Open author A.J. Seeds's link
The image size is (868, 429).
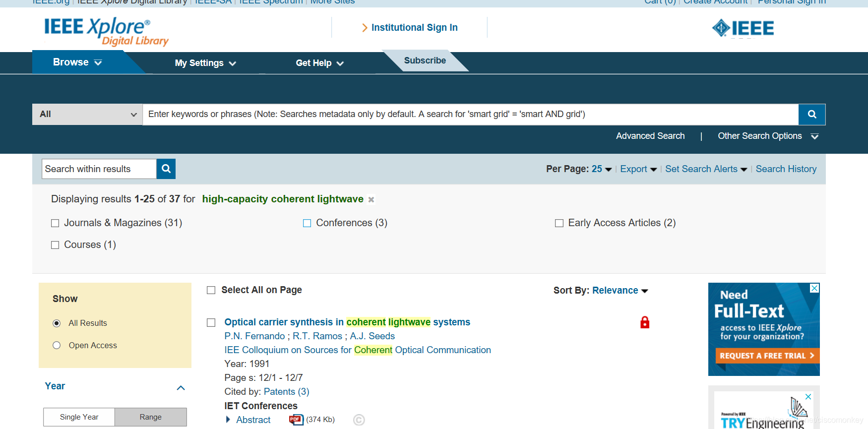click(x=372, y=336)
